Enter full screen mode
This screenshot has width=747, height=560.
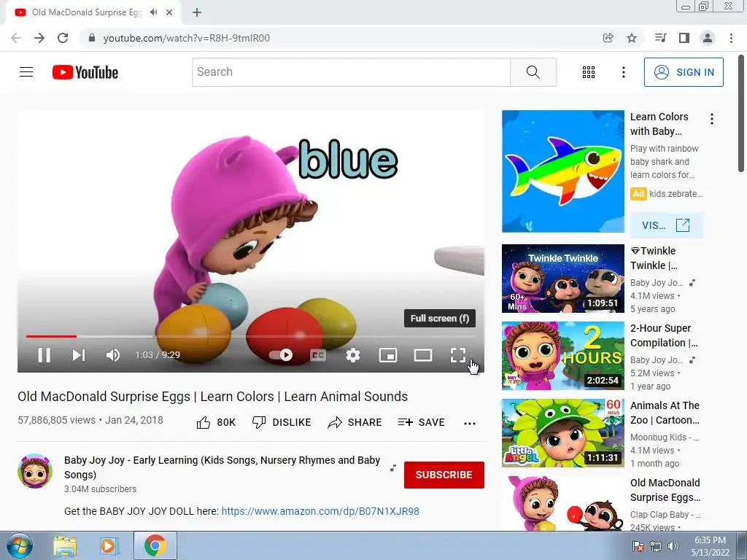[458, 355]
